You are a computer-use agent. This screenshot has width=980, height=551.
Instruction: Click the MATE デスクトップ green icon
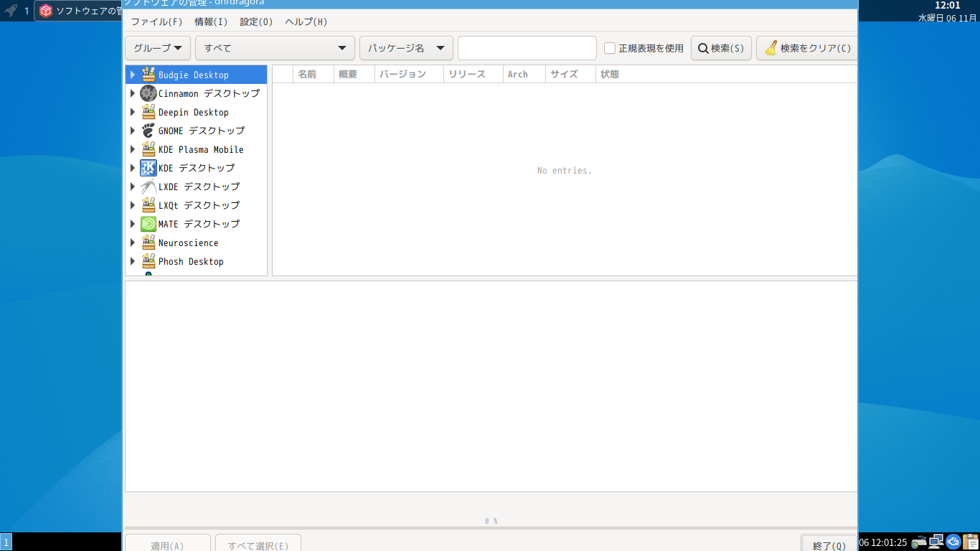click(149, 224)
